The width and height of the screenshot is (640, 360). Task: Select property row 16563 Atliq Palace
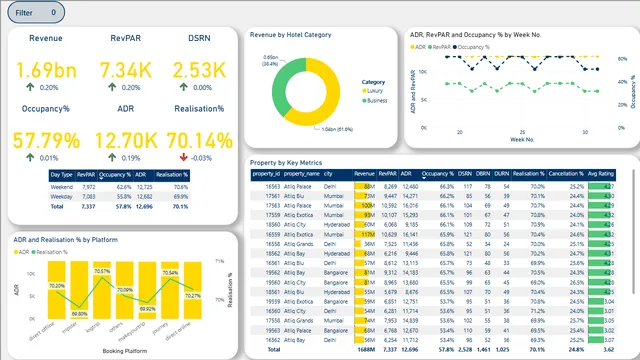coord(433,186)
